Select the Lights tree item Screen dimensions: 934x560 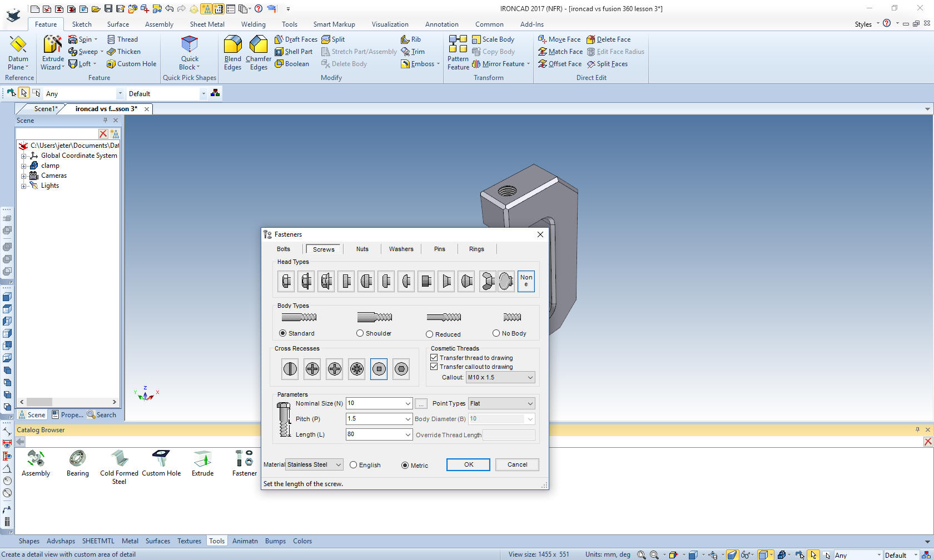point(49,186)
